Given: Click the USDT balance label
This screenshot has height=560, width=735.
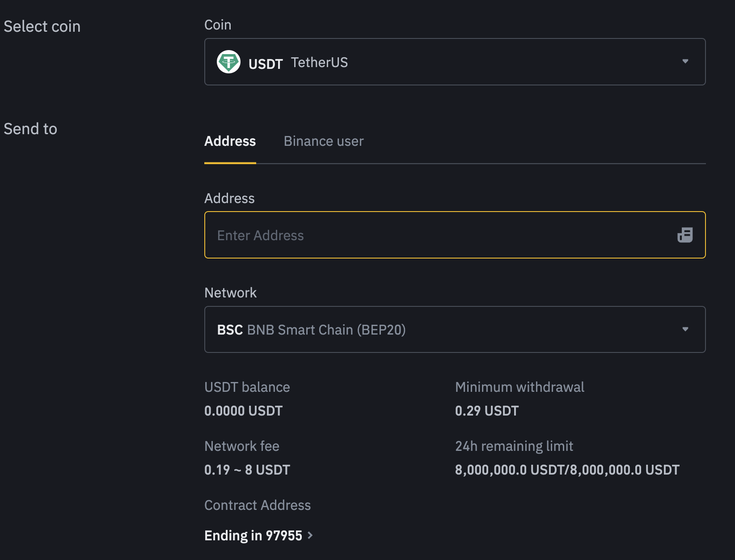Looking at the screenshot, I should point(247,387).
